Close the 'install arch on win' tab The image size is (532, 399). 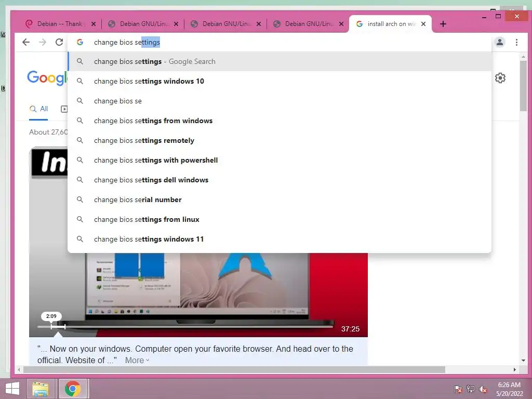tap(423, 24)
